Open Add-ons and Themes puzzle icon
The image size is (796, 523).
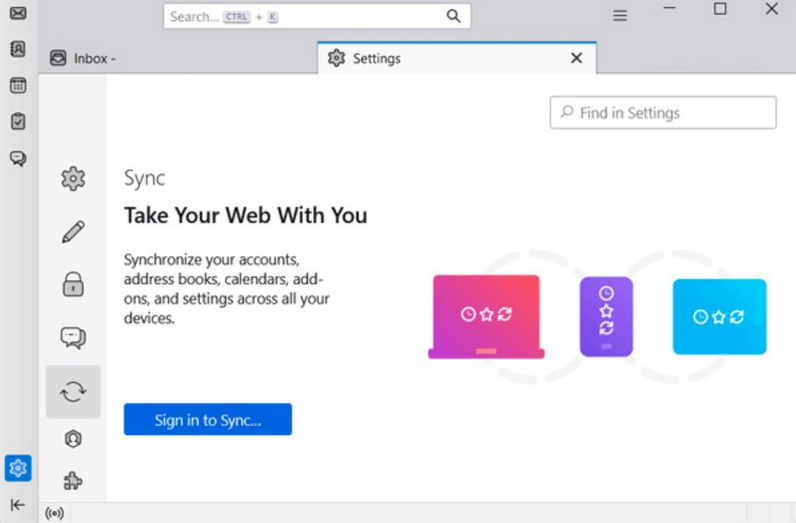[73, 480]
